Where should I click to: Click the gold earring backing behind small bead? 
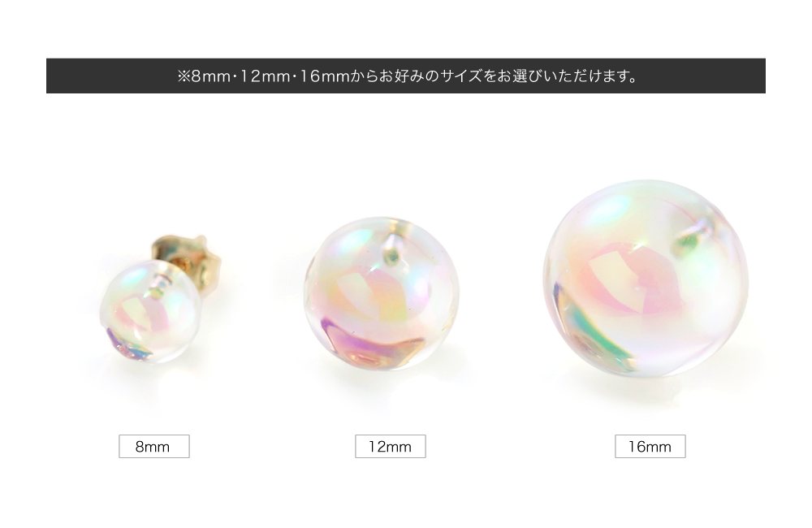[188, 261]
